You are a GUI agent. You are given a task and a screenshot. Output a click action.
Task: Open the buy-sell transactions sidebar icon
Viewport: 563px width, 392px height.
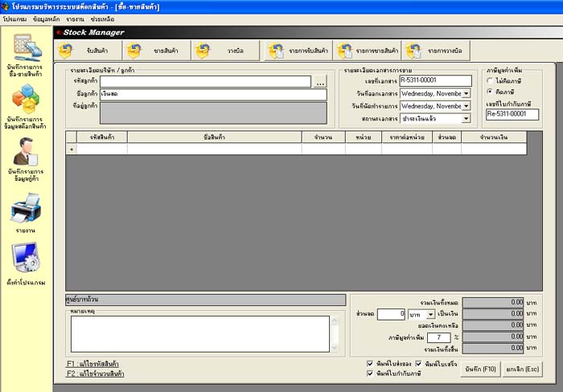(x=26, y=47)
